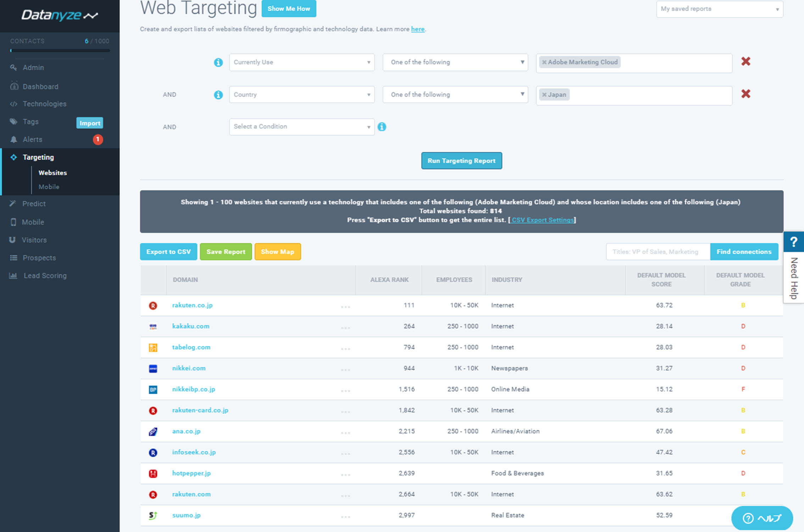Viewport: 804px width, 532px height.
Task: Sort by Employees column header
Action: 454,280
